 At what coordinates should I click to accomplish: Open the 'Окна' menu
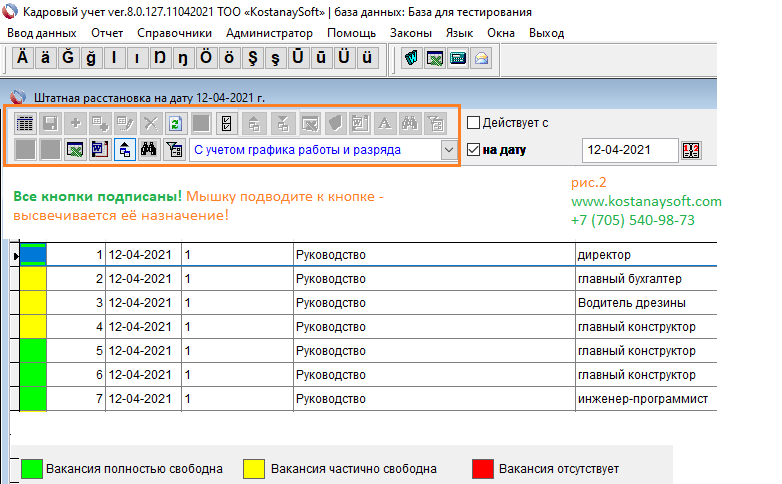(x=501, y=33)
